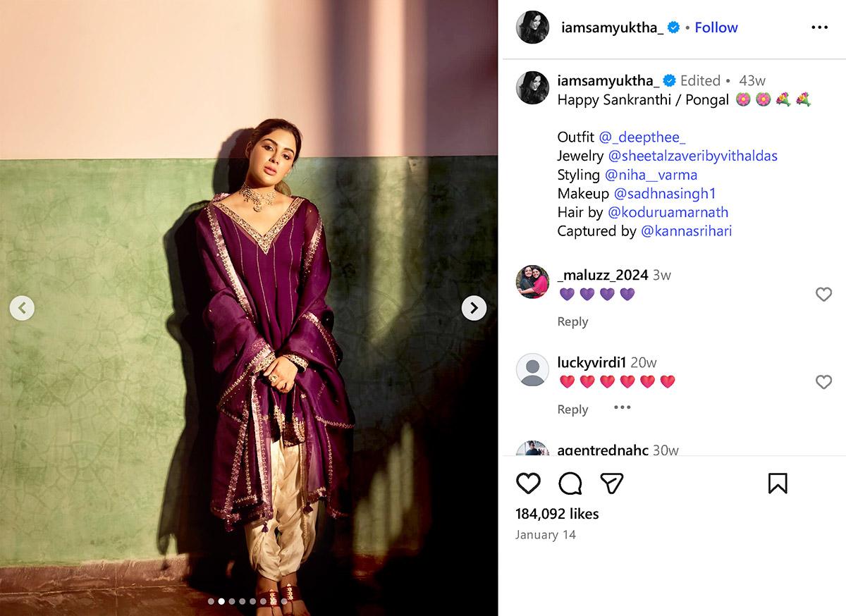Open iamsamyuktha_ profile picture in header
Screen dimensions: 846x616
click(532, 27)
